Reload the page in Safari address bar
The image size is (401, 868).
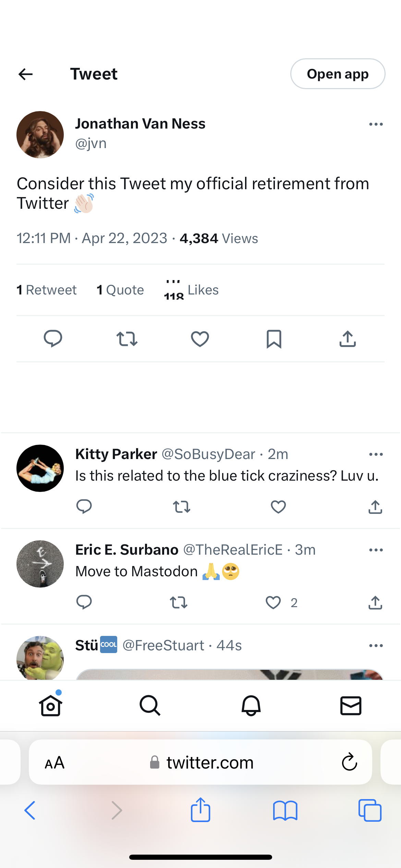[349, 762]
